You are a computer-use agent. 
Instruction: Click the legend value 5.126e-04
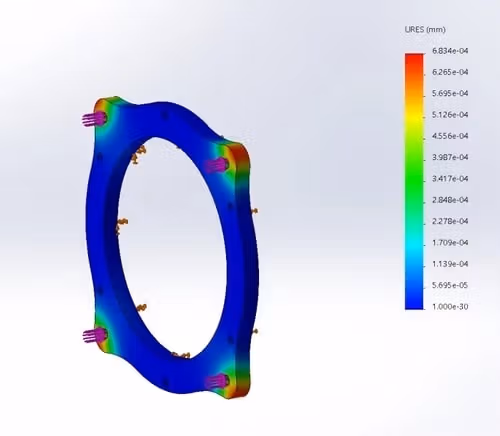point(450,115)
